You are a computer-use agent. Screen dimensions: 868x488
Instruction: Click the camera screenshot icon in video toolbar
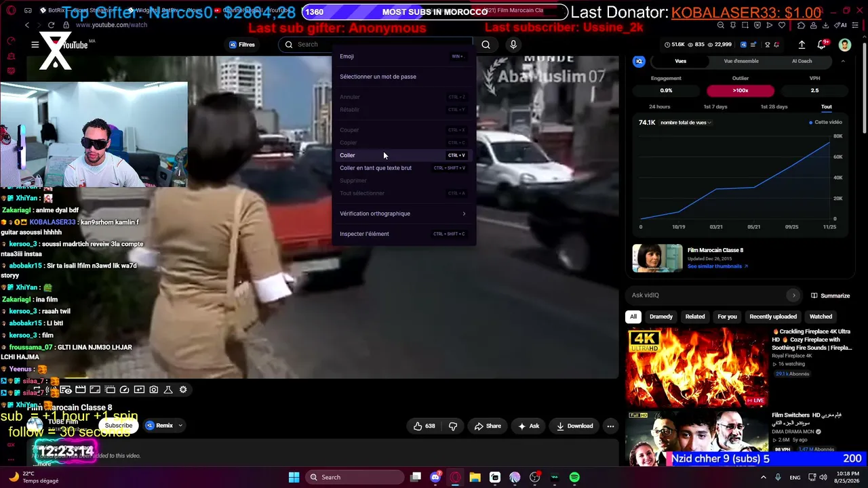coord(154,390)
